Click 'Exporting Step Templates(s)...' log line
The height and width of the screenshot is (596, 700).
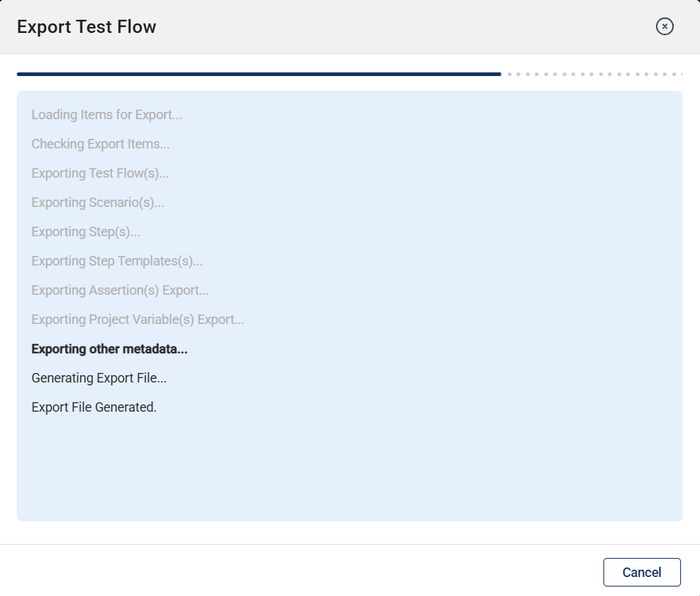point(117,261)
